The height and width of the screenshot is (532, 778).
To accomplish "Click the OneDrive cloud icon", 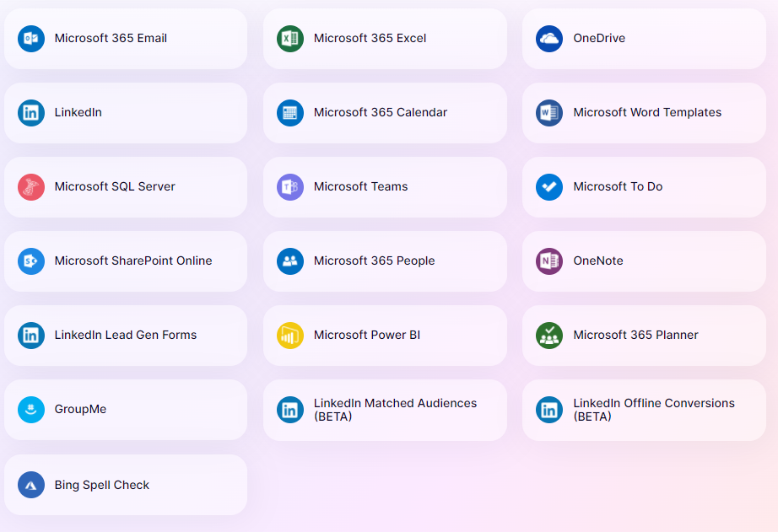I will [548, 38].
